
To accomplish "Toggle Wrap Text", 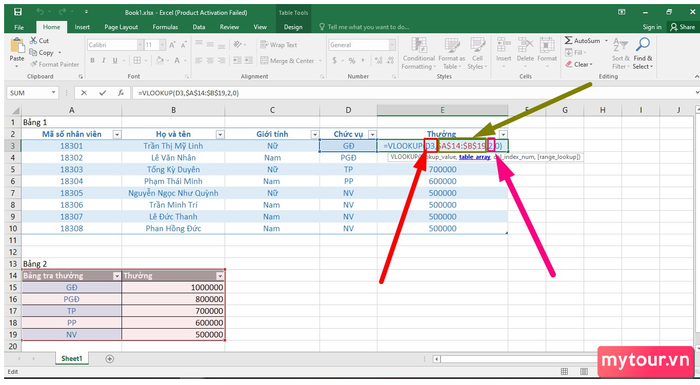I will pyautogui.click(x=279, y=45).
